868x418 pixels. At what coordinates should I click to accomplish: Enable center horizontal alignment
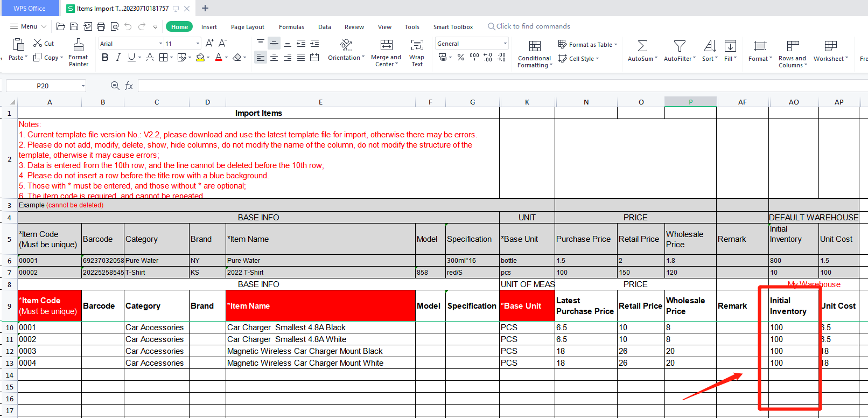coord(274,58)
